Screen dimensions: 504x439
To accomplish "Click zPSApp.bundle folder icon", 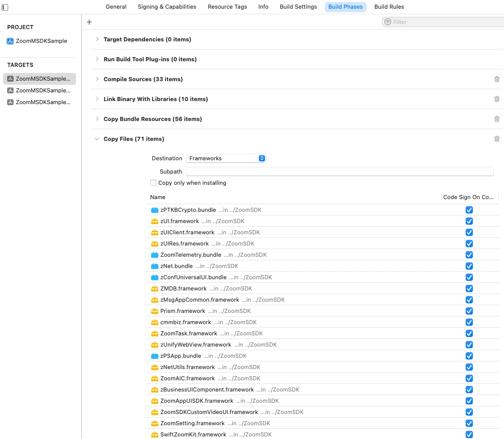I will 155,356.
